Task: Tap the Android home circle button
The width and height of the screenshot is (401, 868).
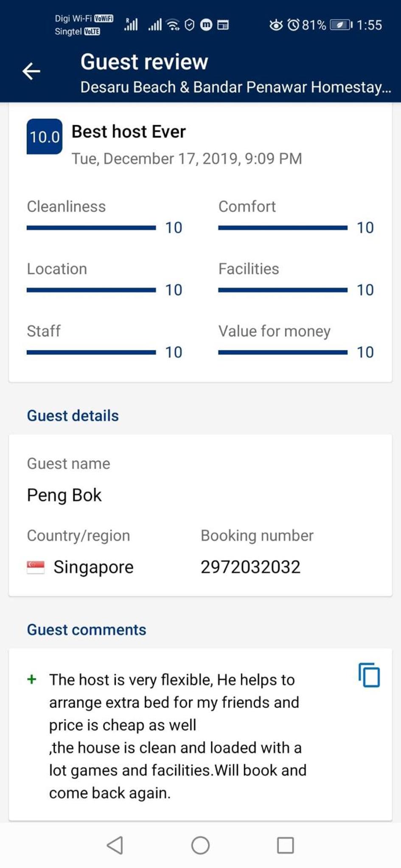Action: tap(200, 845)
